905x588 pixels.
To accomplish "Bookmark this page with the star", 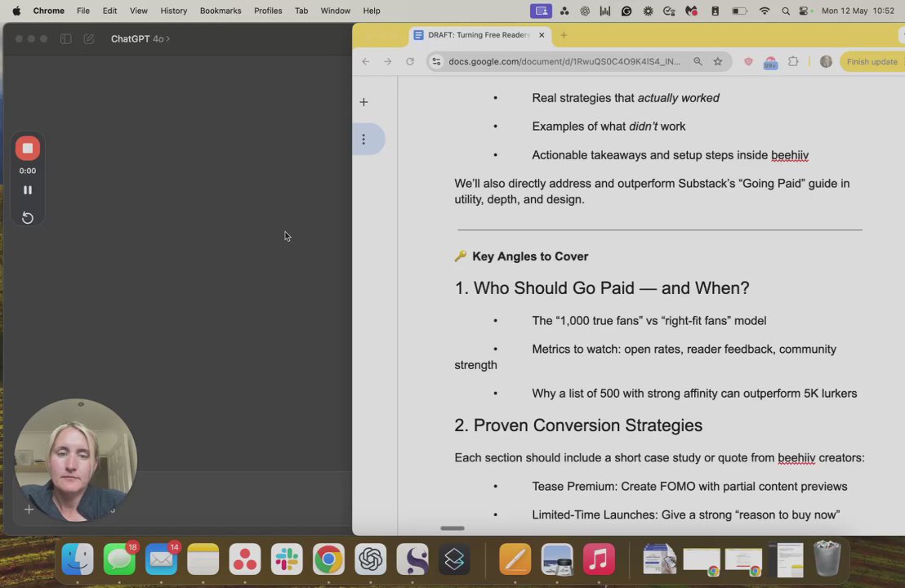I will pos(717,62).
